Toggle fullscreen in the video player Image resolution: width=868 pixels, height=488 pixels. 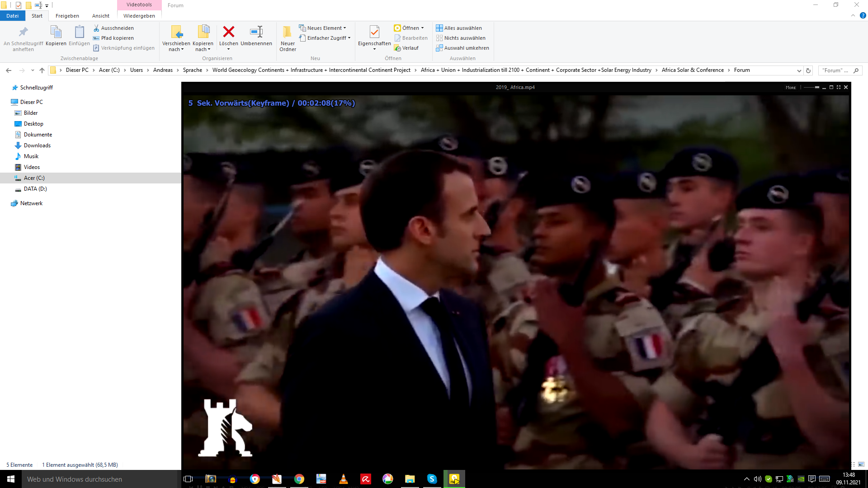pyautogui.click(x=839, y=87)
